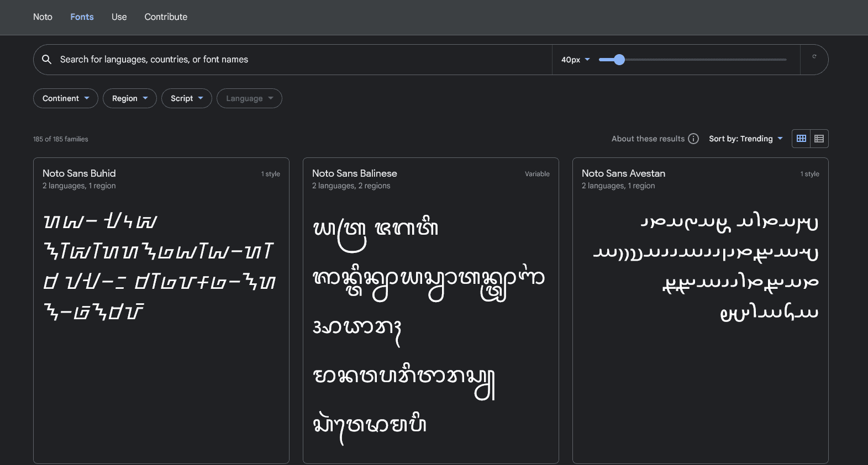Screen dimensions: 868x465
Task: Click the search magnifier icon
Action: (x=47, y=59)
